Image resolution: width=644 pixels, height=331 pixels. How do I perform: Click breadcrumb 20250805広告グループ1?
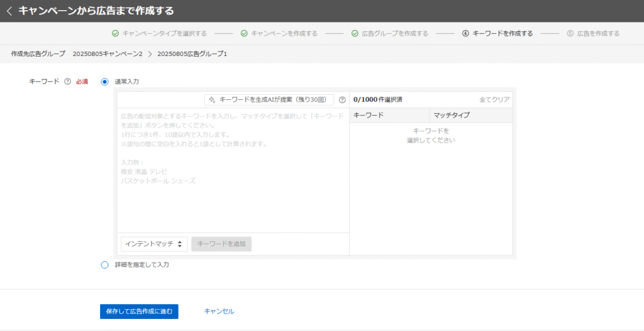[192, 54]
